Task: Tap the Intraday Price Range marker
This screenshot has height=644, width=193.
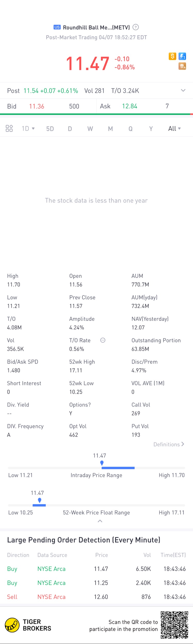Action: [x=102, y=463]
